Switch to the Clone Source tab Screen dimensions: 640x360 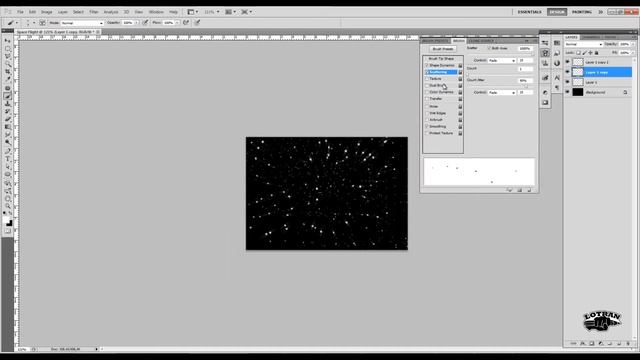pos(481,41)
